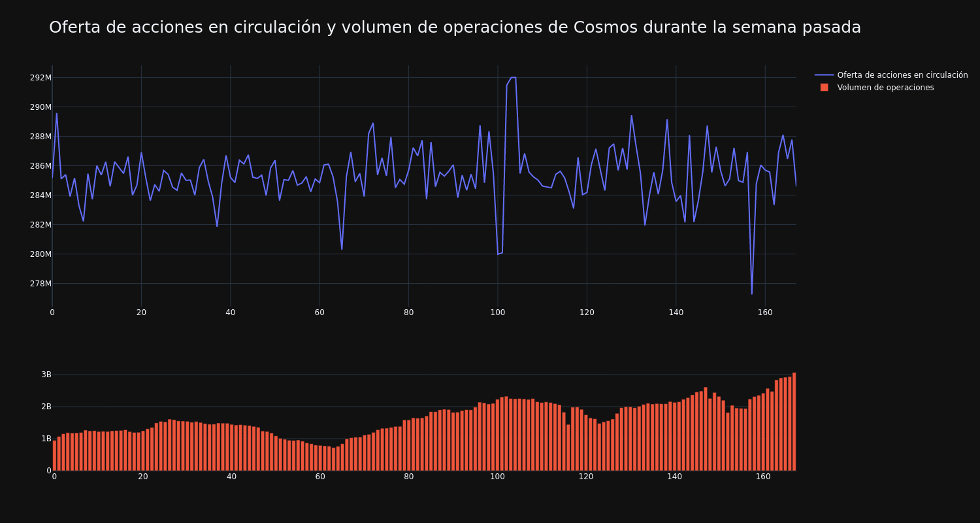Click the red Volumen de operaciones legend swatch
Viewport: 980px width, 523px height.
click(x=825, y=88)
